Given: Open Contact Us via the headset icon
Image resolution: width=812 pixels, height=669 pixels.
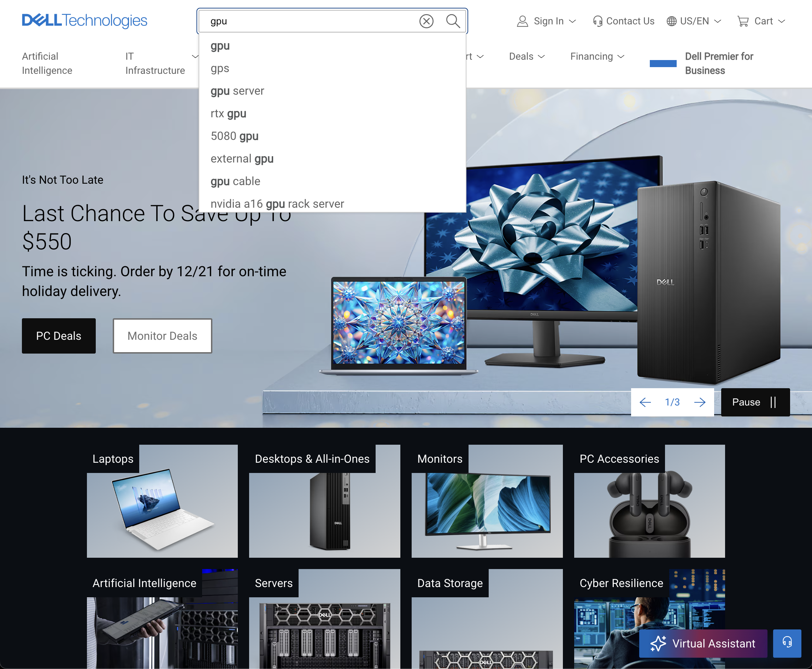Looking at the screenshot, I should [x=597, y=21].
